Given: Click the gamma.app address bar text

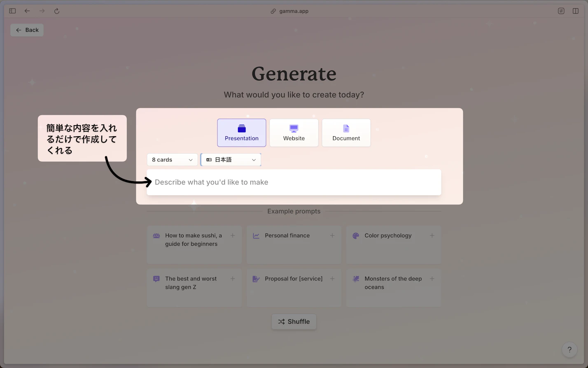Looking at the screenshot, I should pos(294,11).
